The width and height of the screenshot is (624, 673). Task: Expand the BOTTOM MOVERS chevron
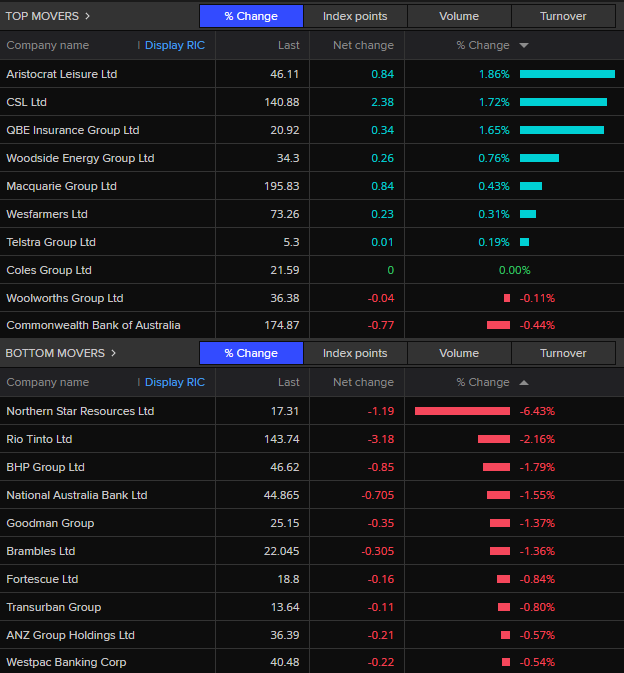coord(113,353)
